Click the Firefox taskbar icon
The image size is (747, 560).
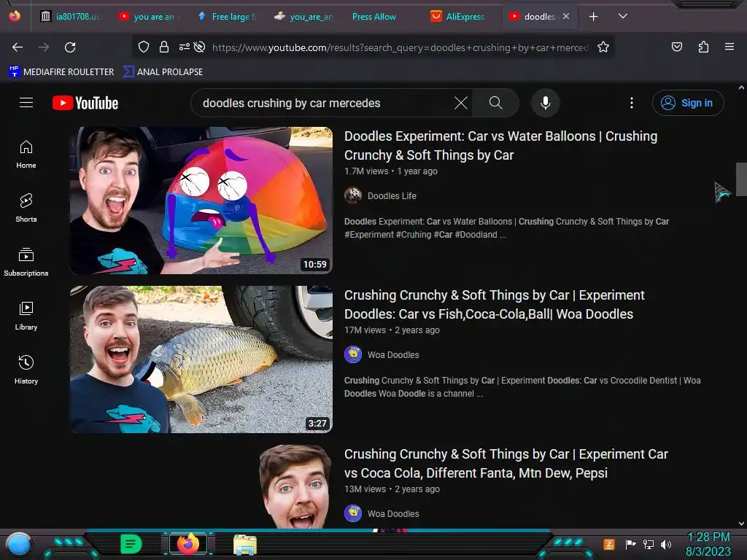click(x=188, y=544)
